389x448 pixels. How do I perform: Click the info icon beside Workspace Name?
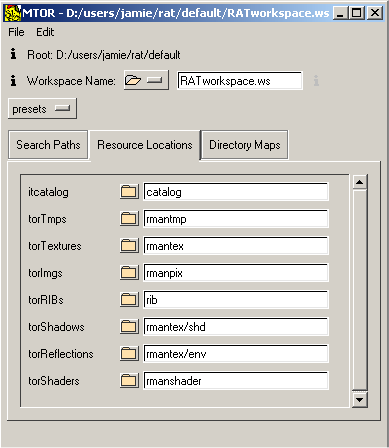13,80
